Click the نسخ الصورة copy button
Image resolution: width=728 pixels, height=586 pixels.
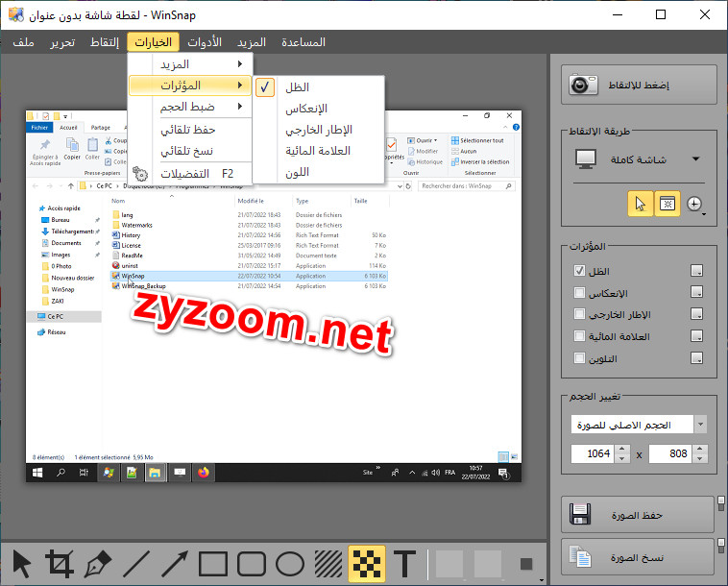(x=638, y=557)
